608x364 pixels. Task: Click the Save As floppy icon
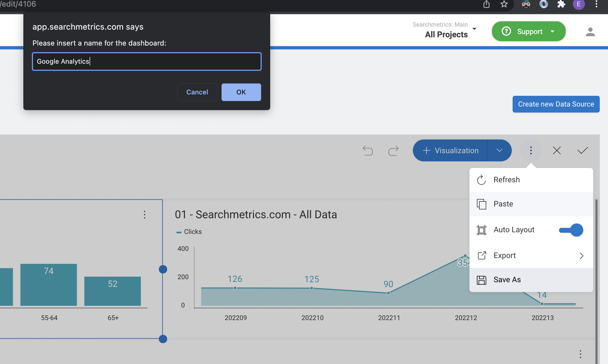pos(481,280)
